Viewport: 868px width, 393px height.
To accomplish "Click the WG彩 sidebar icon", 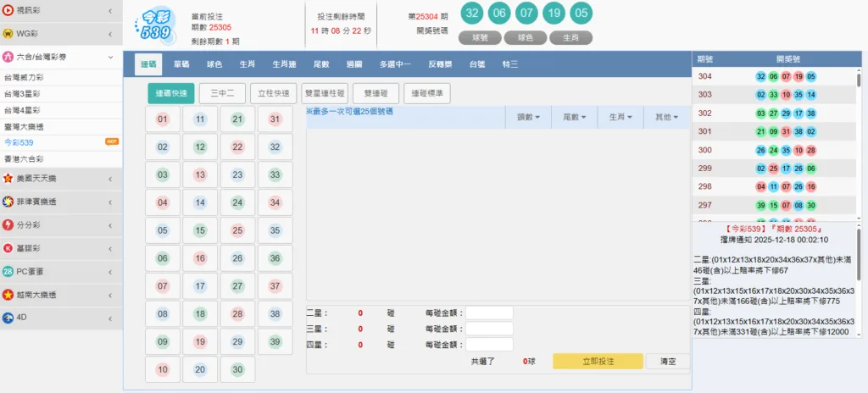I will click(x=8, y=34).
